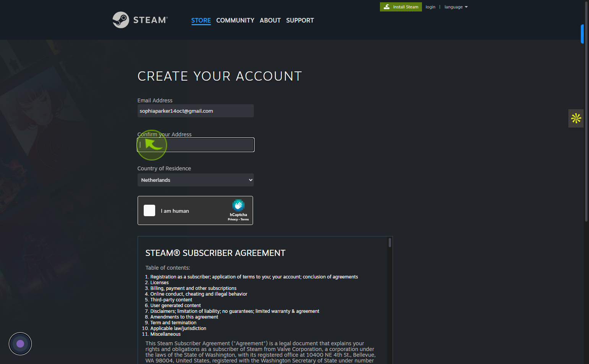Click the "Term and termination" entry
Viewport: 589px width, 364px height.
(x=173, y=323)
